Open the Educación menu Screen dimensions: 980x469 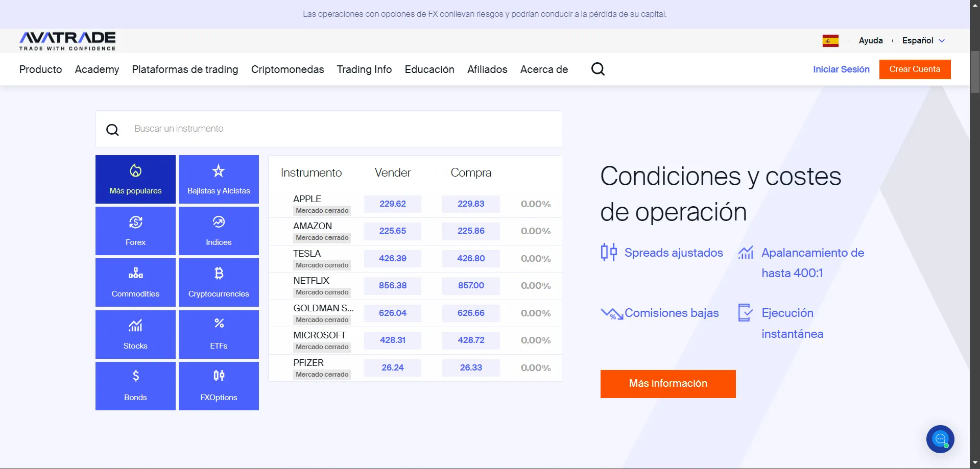pos(429,69)
